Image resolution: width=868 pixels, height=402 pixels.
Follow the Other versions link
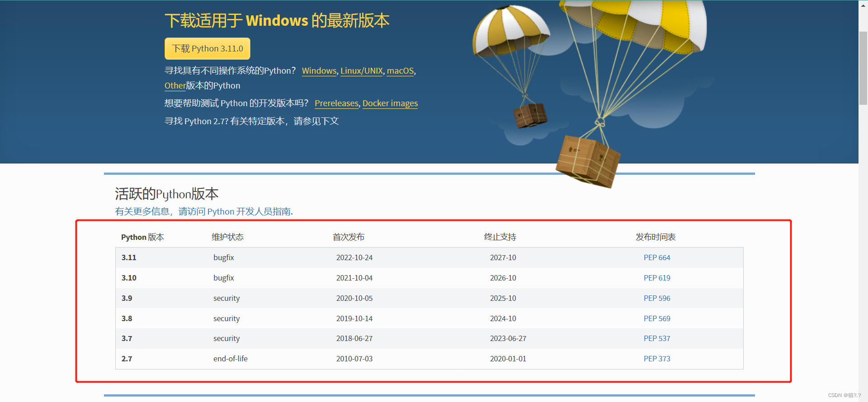(175, 86)
